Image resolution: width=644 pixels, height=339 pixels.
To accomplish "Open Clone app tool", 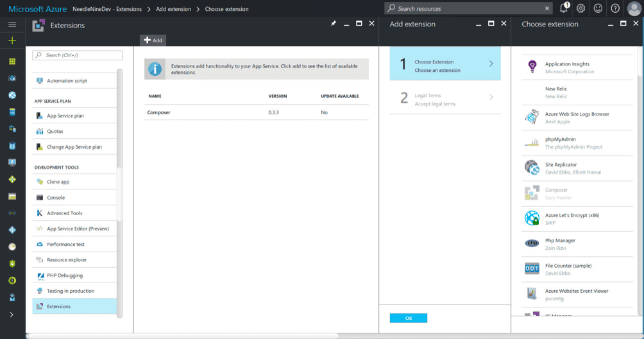I will click(x=74, y=182).
